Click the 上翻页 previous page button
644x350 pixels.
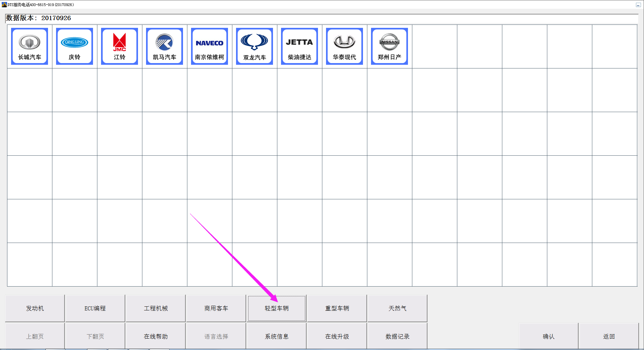[x=35, y=336]
